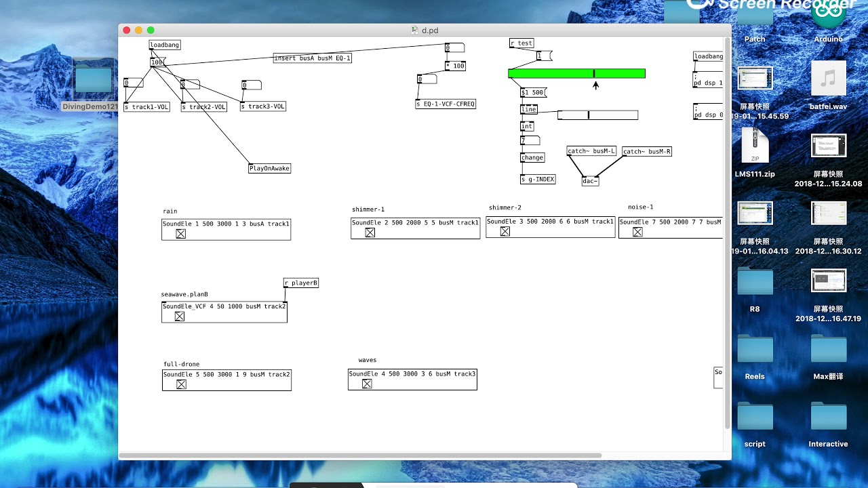
Task: Select the 'r test' receive object
Action: [x=521, y=43]
